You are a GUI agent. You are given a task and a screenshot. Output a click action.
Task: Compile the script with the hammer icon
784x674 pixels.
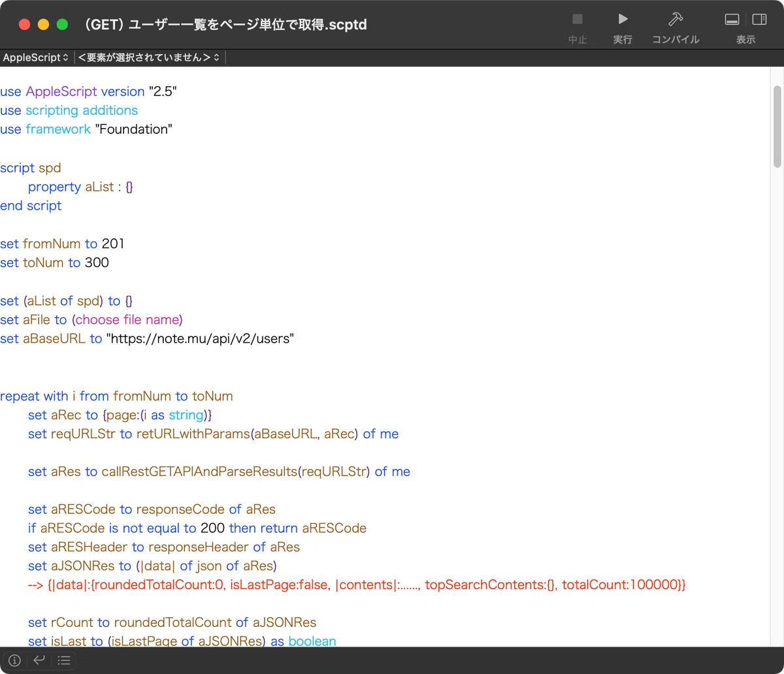(675, 20)
